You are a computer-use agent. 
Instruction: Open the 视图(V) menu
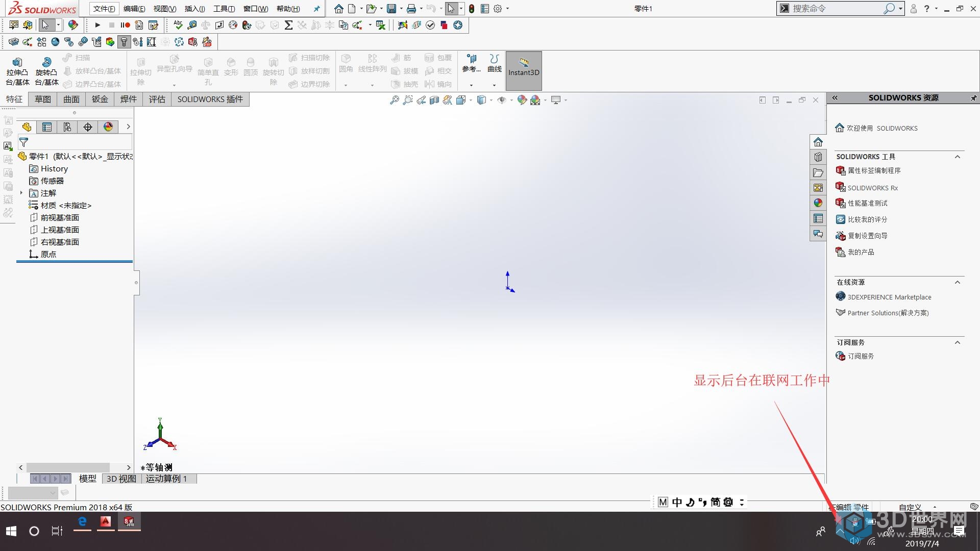(x=165, y=9)
